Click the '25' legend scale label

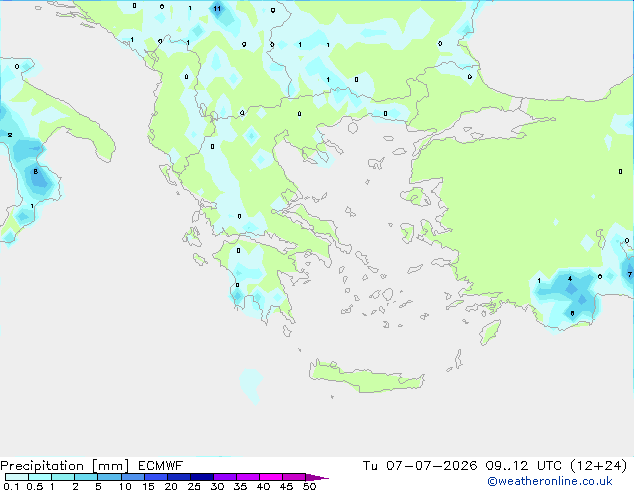click(194, 486)
